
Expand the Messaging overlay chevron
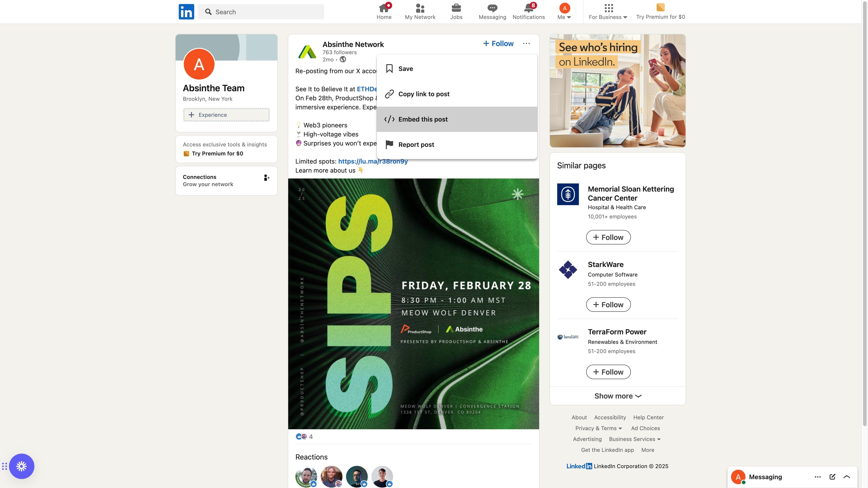[847, 477]
